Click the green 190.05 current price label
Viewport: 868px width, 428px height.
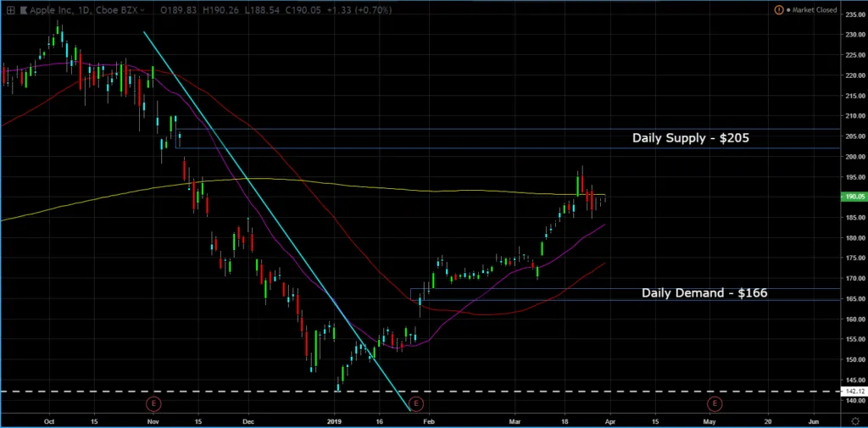coord(854,197)
